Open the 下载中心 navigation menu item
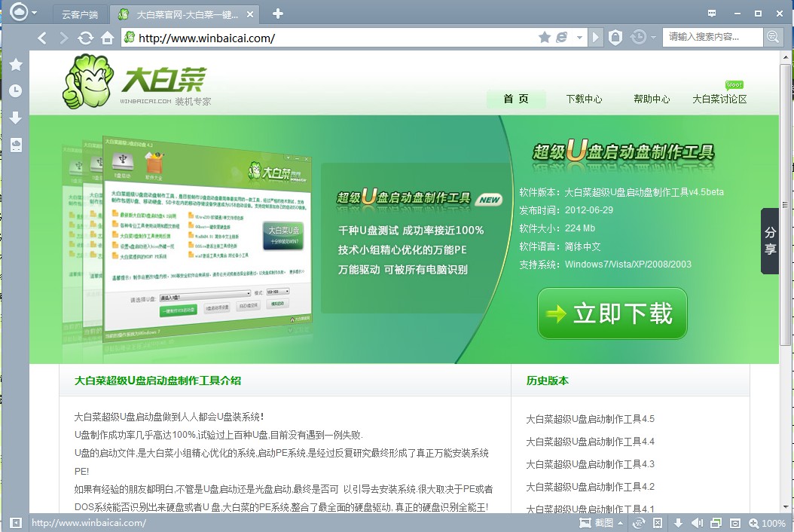This screenshot has height=532, width=794. point(584,99)
